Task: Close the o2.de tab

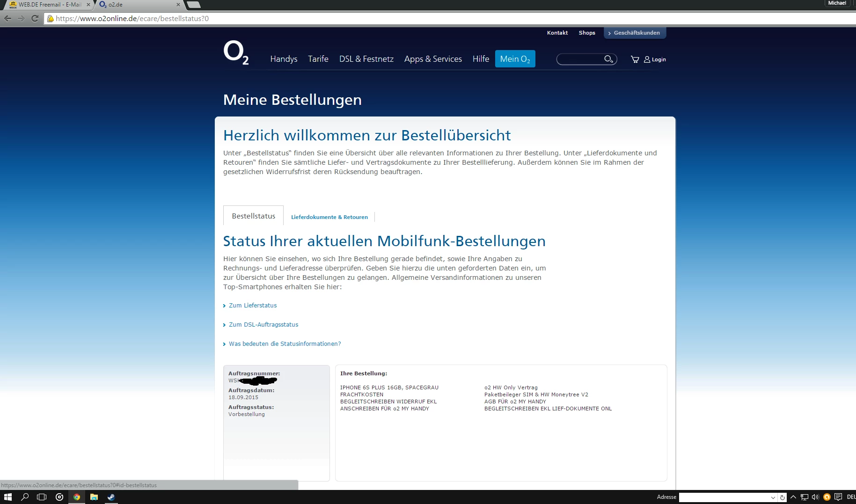Action: [178, 5]
